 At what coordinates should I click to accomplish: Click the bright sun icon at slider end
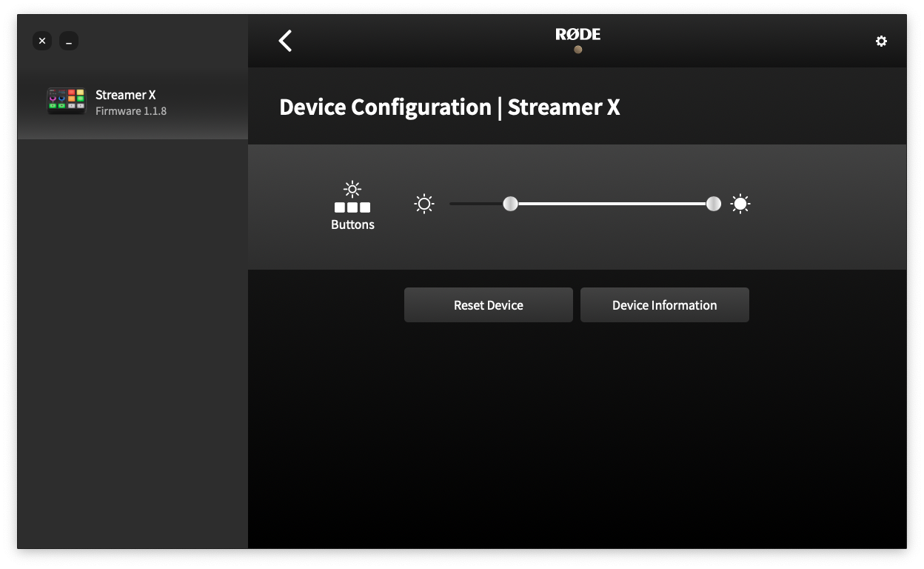tap(740, 204)
